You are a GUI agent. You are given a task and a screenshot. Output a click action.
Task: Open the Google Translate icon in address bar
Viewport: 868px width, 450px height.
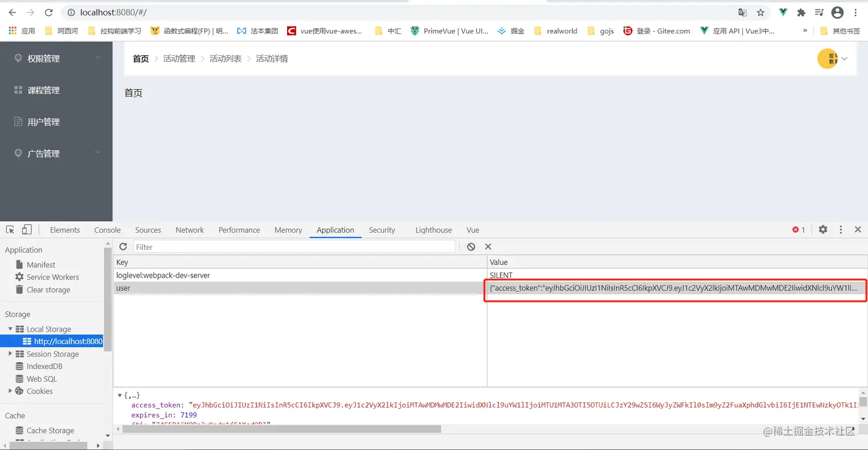(x=742, y=12)
